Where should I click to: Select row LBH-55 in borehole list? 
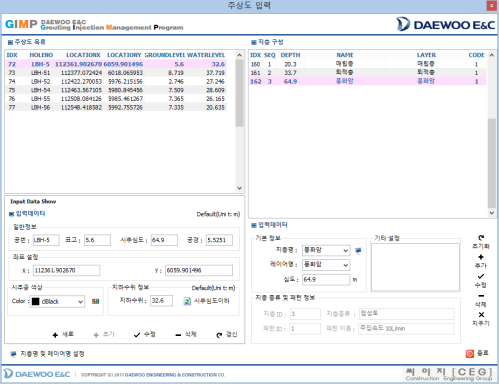point(116,99)
